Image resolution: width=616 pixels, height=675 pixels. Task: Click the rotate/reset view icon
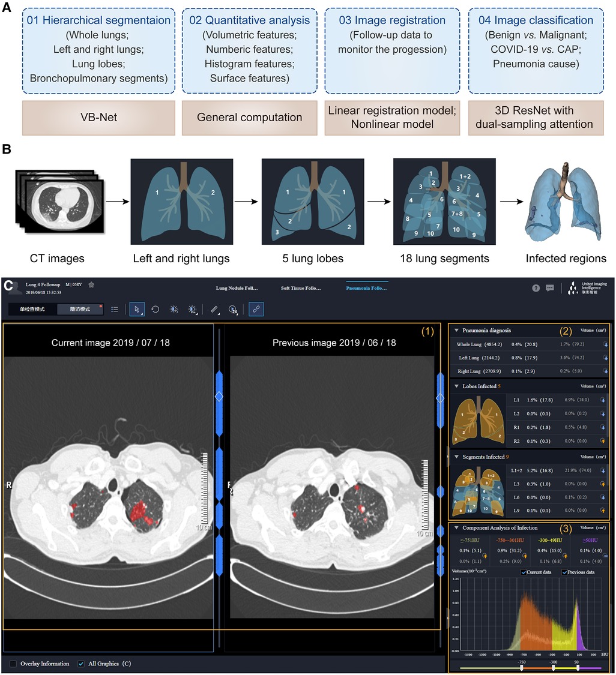tap(156, 309)
